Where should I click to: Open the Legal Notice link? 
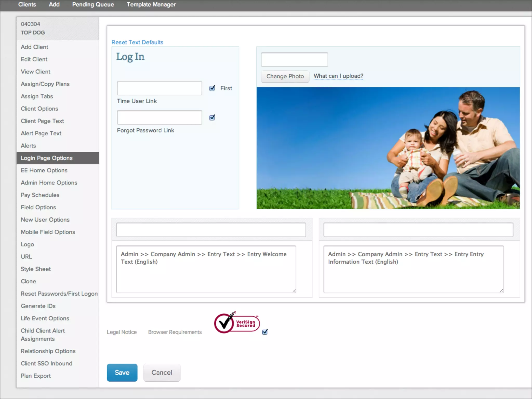point(122,332)
